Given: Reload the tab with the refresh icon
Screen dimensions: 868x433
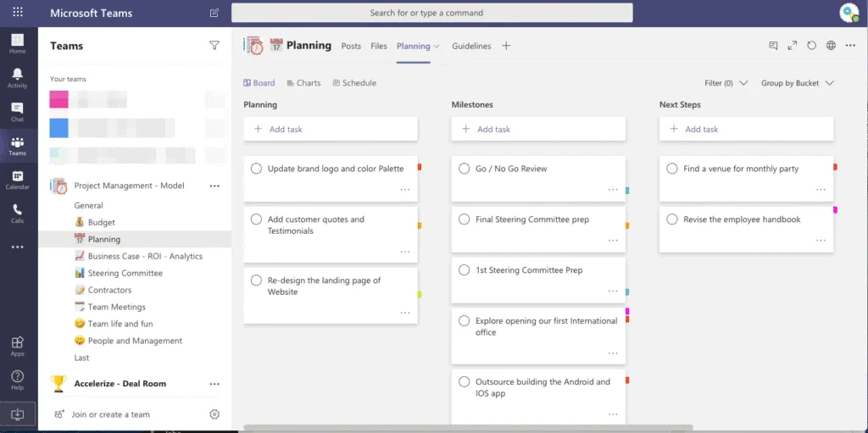Looking at the screenshot, I should click(x=811, y=46).
